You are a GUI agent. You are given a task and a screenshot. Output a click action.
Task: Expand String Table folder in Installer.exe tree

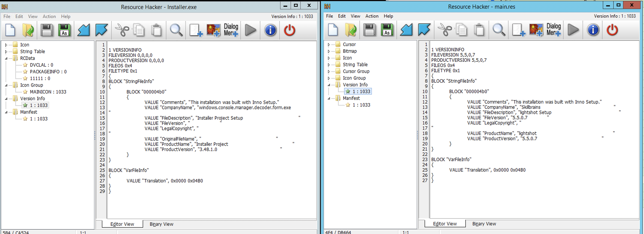pos(6,52)
